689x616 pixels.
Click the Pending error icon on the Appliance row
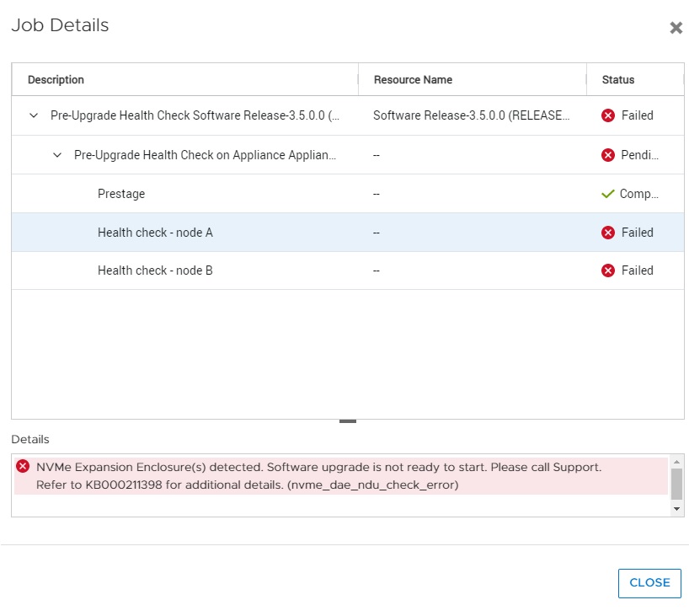tap(607, 155)
